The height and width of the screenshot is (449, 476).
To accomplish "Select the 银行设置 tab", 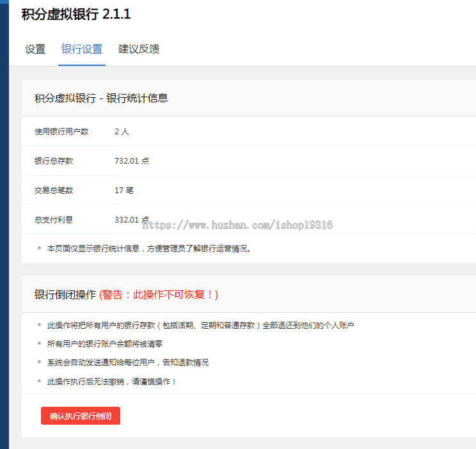I will pyautogui.click(x=82, y=49).
